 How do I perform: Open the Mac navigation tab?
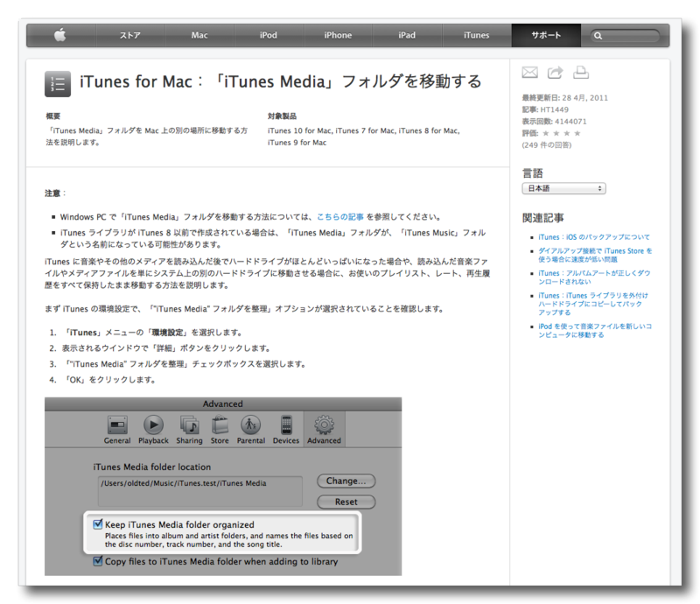199,35
